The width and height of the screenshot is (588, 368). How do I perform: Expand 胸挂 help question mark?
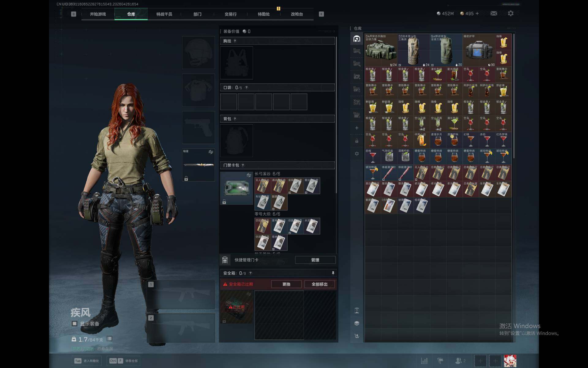click(x=235, y=41)
